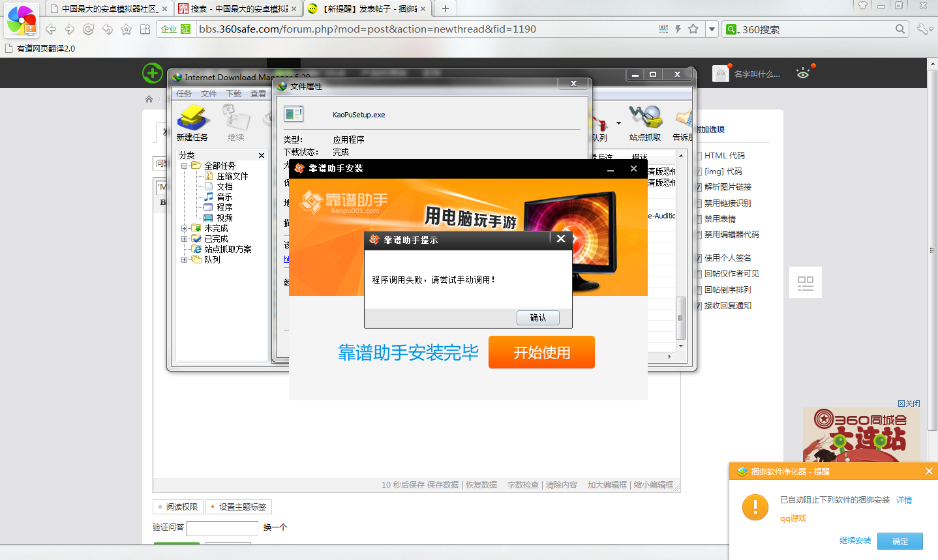Viewport: 938px width, 560px height.
Task: Switch to tab 中国最大的安卓模拟器社区
Action: [110, 8]
